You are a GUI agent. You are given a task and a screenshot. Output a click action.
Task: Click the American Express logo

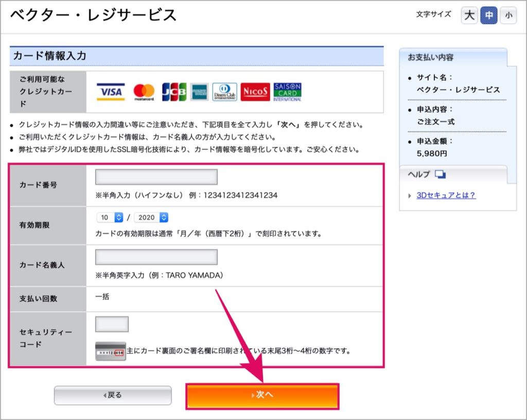[199, 92]
